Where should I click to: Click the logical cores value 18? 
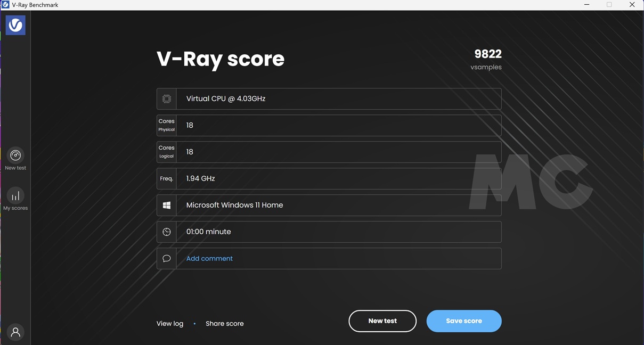click(190, 152)
